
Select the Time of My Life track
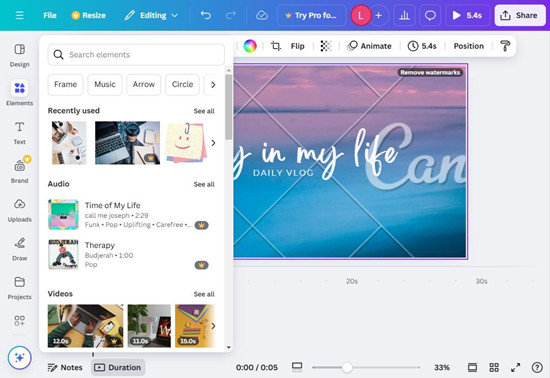[x=128, y=215]
